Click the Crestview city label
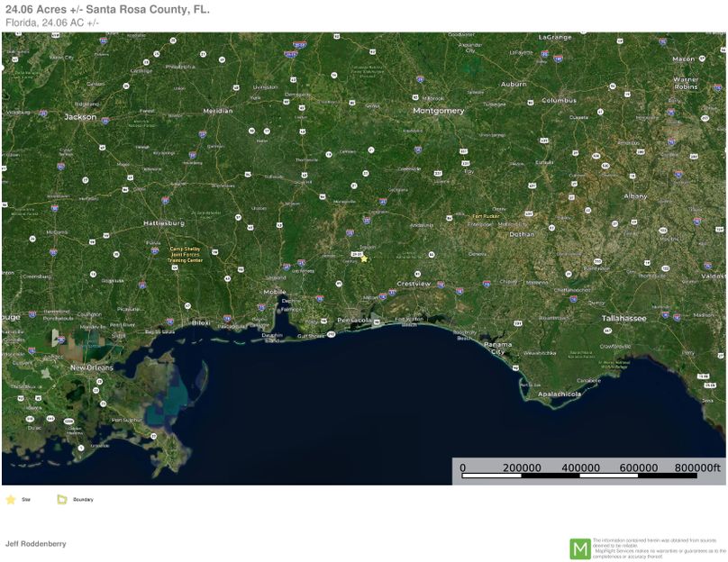The height and width of the screenshot is (562, 728). [414, 284]
